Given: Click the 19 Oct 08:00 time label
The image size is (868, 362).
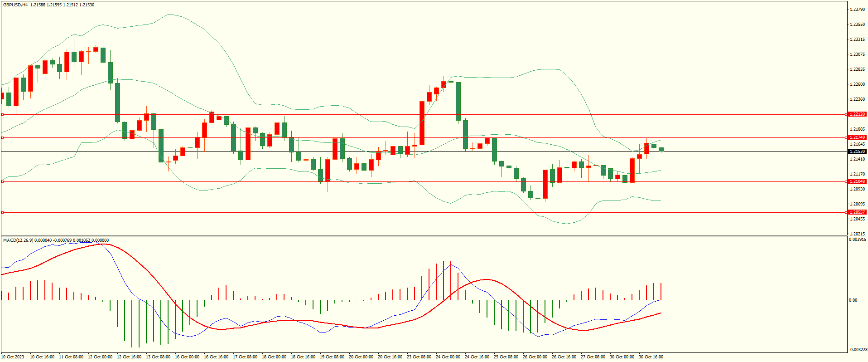Looking at the screenshot, I should click(x=332, y=357).
